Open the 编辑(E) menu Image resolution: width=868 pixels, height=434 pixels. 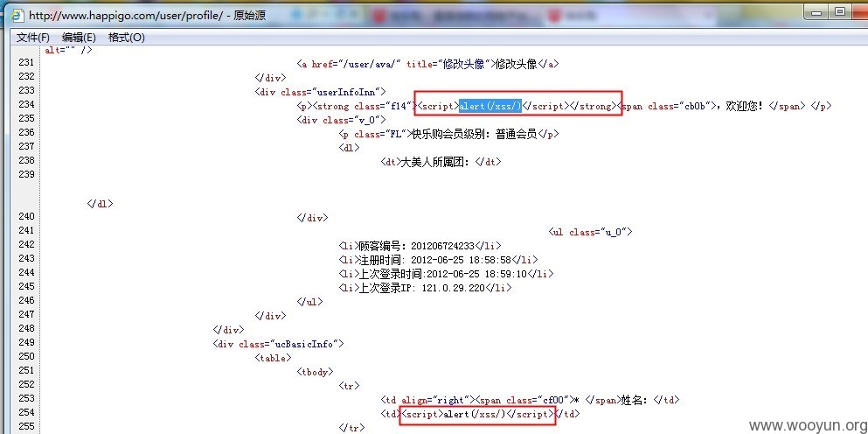point(80,37)
